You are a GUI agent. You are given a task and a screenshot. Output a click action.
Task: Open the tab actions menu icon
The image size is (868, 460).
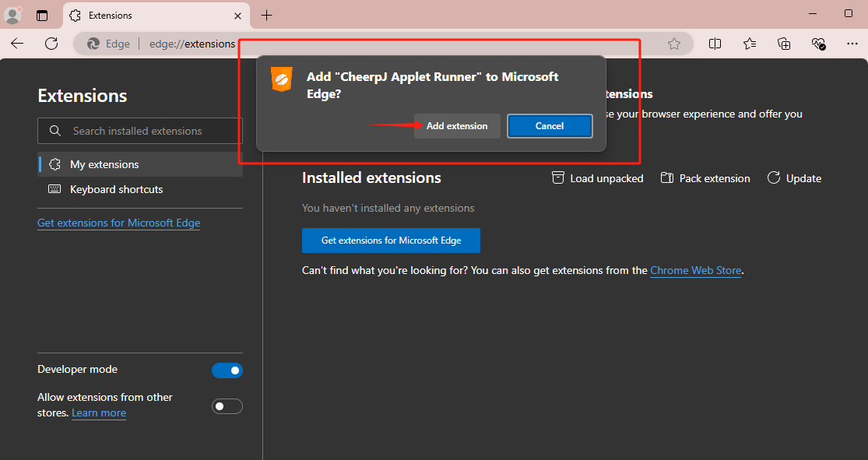coord(42,15)
